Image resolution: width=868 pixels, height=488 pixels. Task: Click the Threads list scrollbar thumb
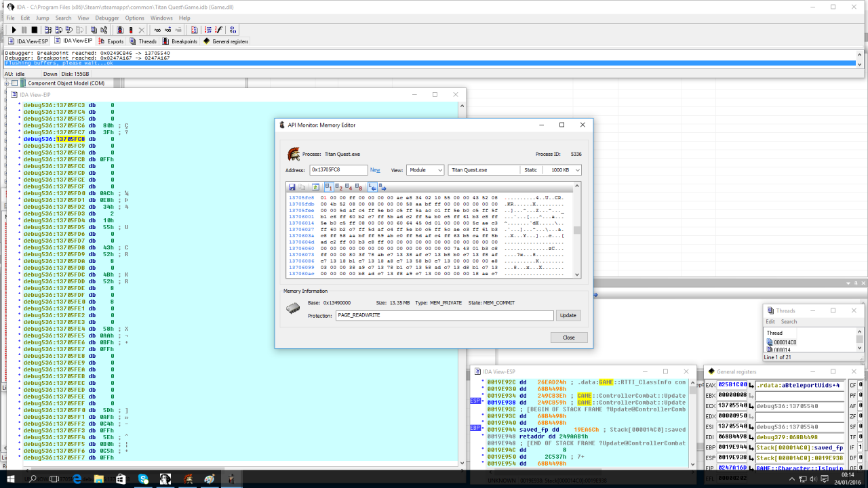pyautogui.click(x=859, y=339)
